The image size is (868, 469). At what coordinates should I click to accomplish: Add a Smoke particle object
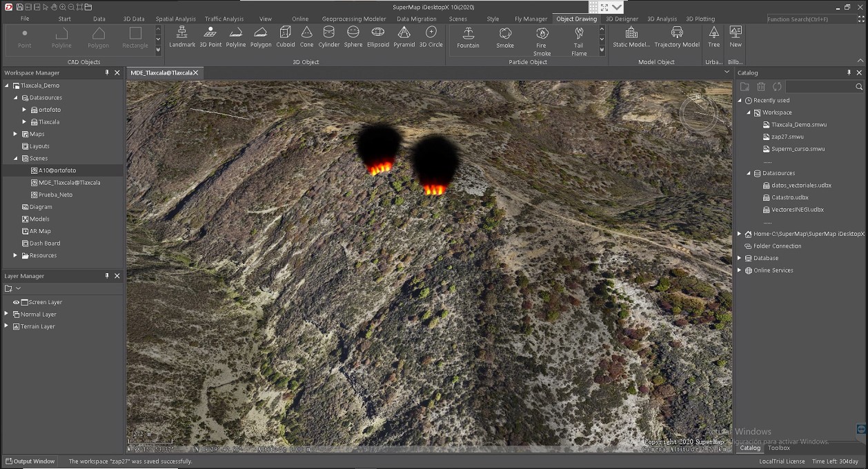tap(505, 37)
